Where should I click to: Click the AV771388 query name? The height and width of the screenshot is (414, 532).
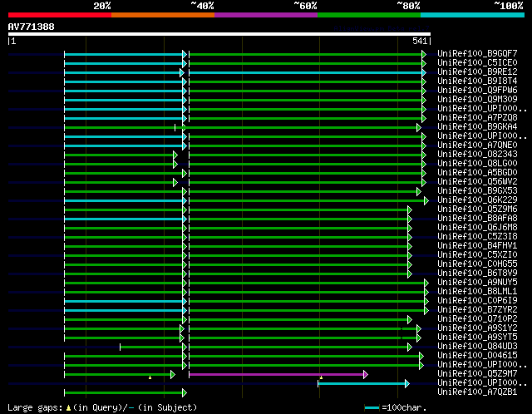32,27
